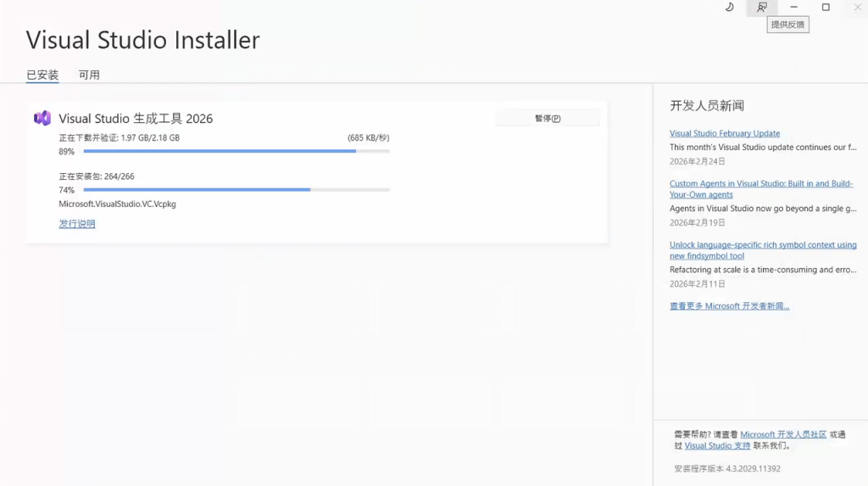Click the purple Visual Studio logo icon
Viewport: 868px width, 486px height.
(42, 119)
